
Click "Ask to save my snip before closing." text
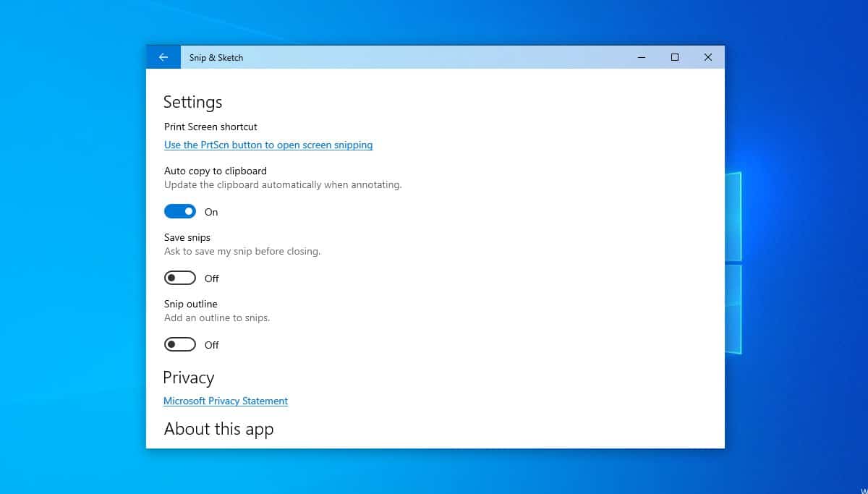(x=242, y=251)
